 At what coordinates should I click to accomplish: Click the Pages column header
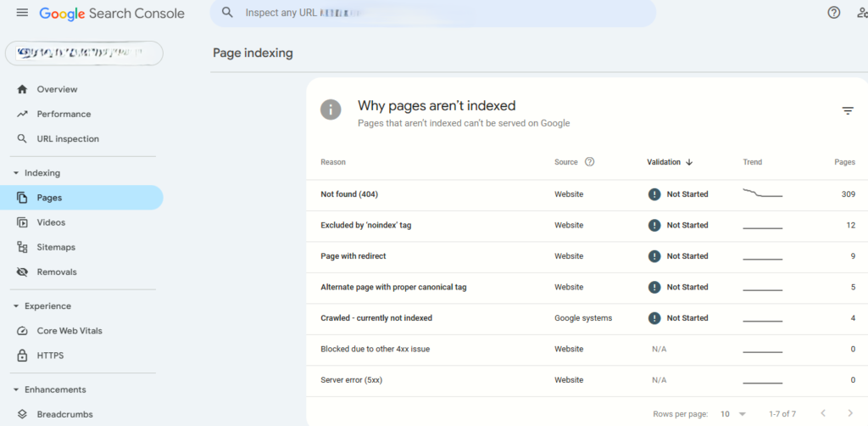pyautogui.click(x=845, y=162)
